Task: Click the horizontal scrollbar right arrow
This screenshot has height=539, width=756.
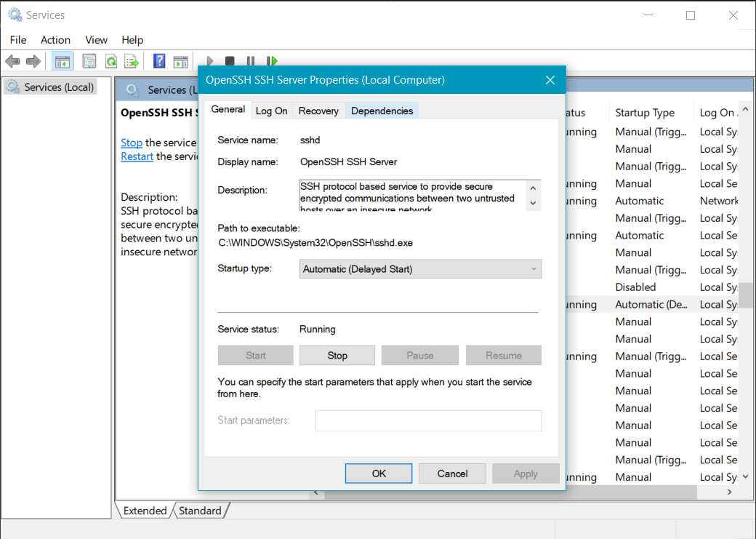Action: click(729, 492)
